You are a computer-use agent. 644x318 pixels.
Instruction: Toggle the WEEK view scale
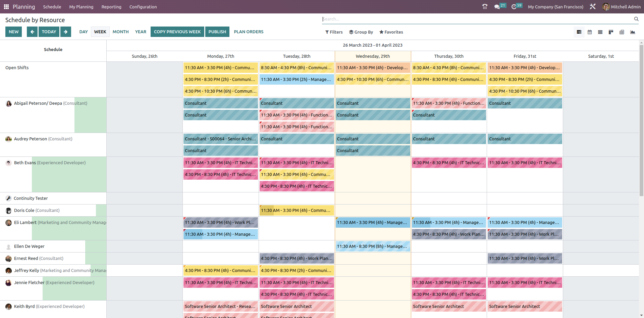[x=100, y=32]
